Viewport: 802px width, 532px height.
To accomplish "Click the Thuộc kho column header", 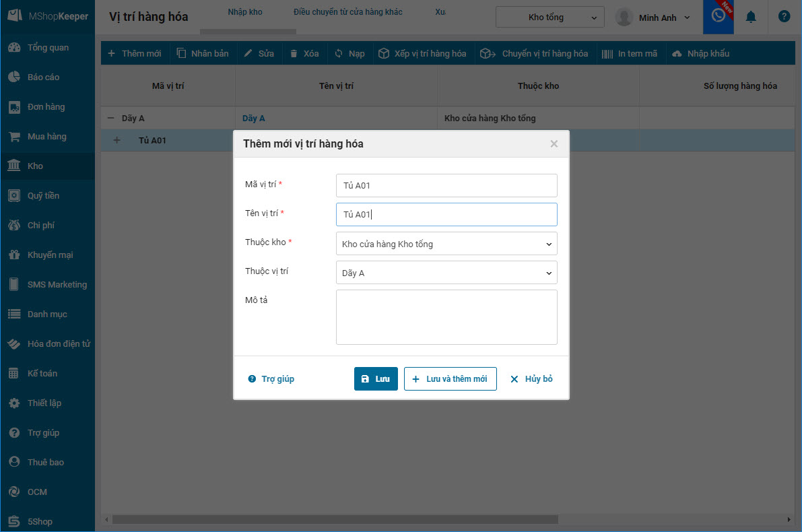I will click(x=538, y=86).
